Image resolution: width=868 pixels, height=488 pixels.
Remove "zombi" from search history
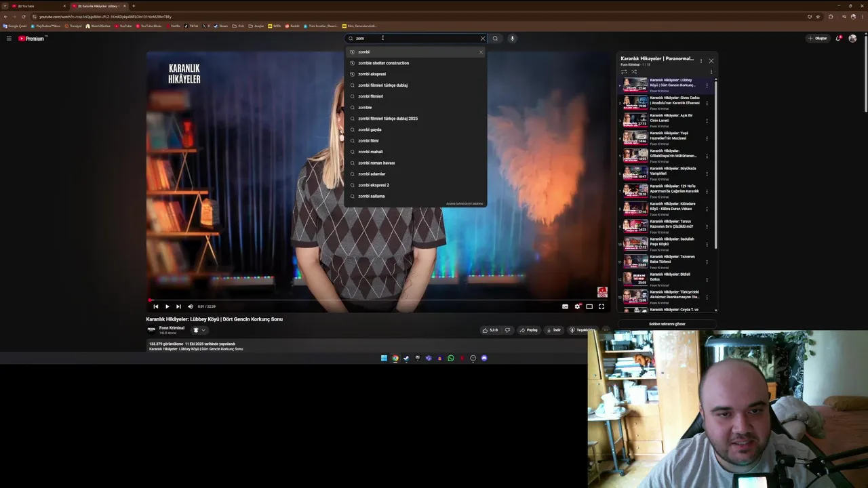tap(481, 52)
